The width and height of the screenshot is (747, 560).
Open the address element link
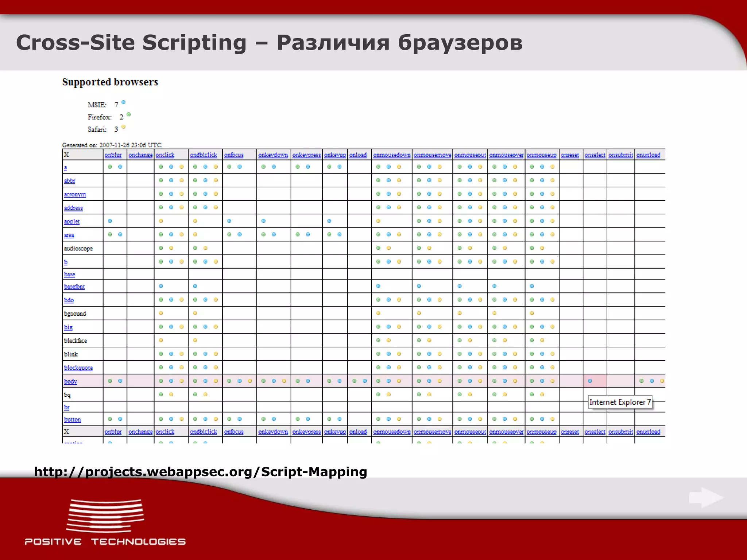[x=73, y=208]
